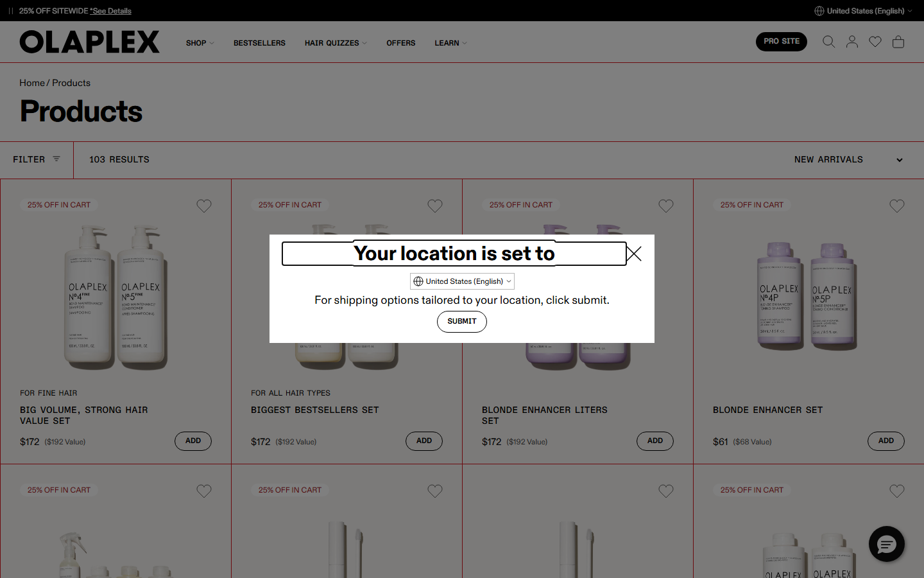Favorite the Blonde Enhancer Set
Image resolution: width=924 pixels, height=578 pixels.
897,206
